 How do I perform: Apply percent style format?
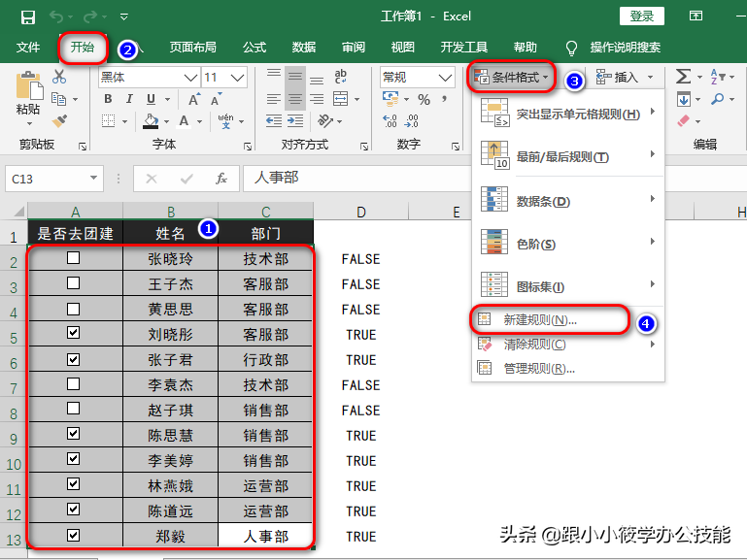424,99
